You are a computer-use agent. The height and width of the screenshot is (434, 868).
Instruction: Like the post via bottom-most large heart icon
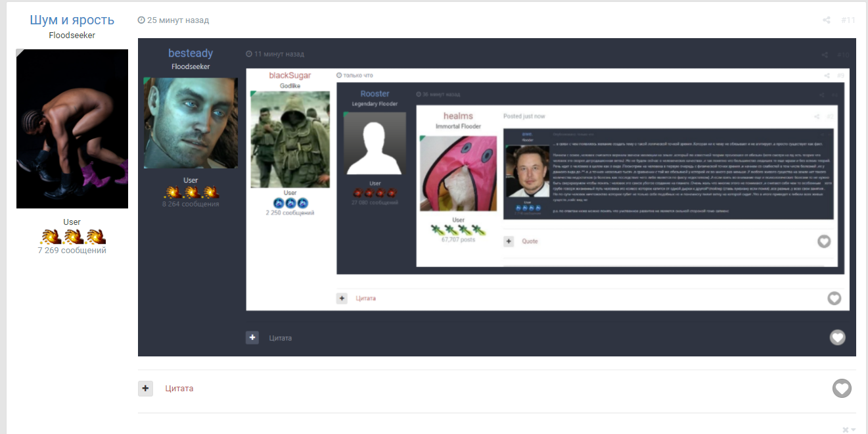tap(842, 389)
